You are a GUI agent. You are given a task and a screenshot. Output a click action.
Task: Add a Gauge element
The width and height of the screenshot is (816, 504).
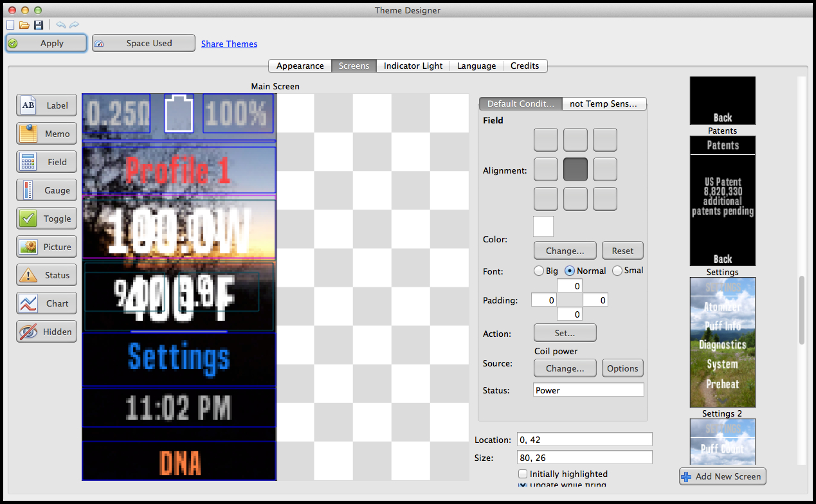[46, 190]
